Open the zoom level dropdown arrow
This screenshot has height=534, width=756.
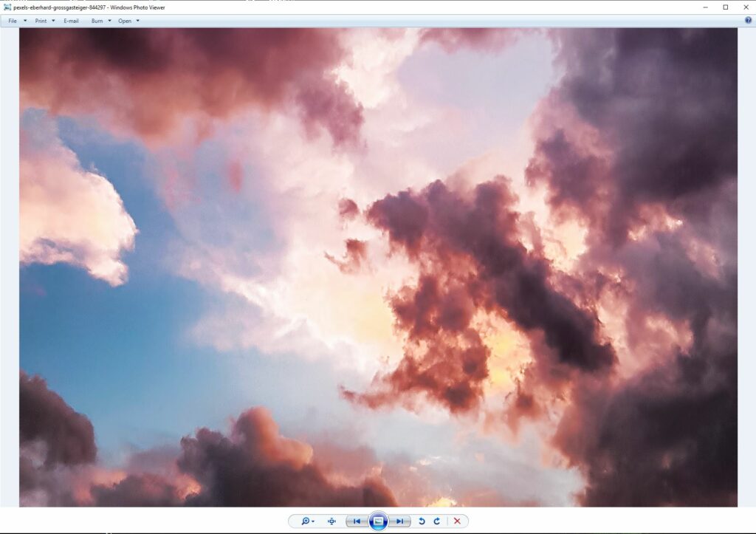[x=313, y=521]
